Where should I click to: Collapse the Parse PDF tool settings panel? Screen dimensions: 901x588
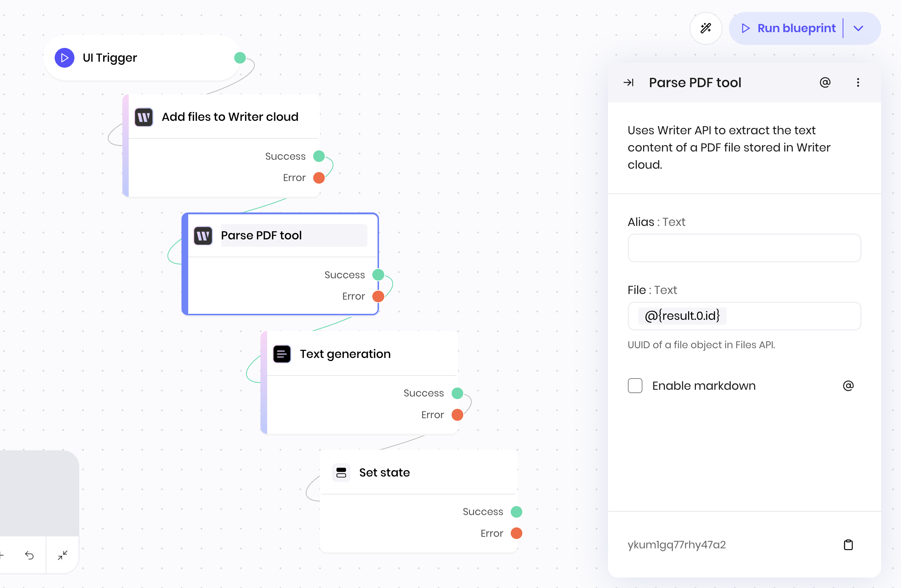629,83
